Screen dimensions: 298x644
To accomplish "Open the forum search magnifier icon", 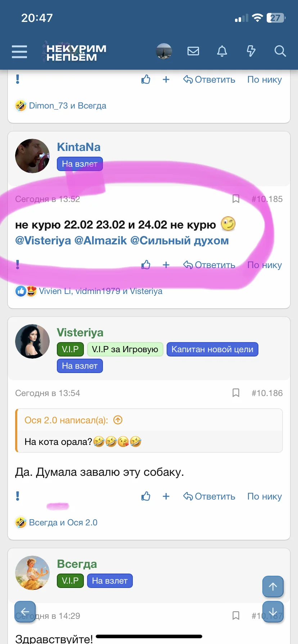I will tap(280, 51).
